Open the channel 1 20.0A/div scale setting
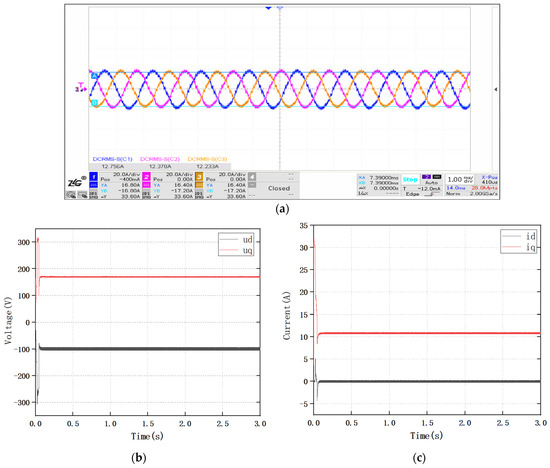Screen dimensions: 550x468 [x=126, y=174]
